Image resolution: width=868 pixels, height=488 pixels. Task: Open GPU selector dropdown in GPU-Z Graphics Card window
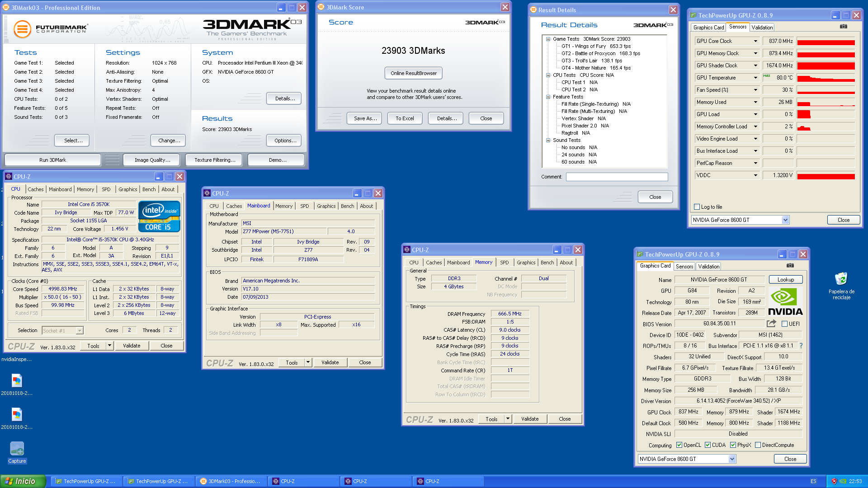[732, 459]
